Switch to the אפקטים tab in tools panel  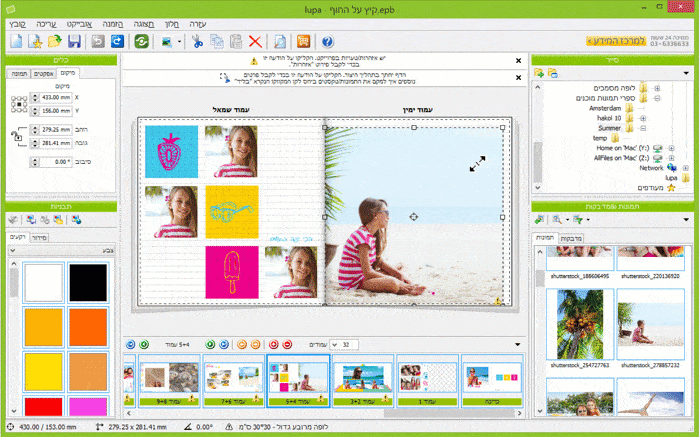point(43,73)
